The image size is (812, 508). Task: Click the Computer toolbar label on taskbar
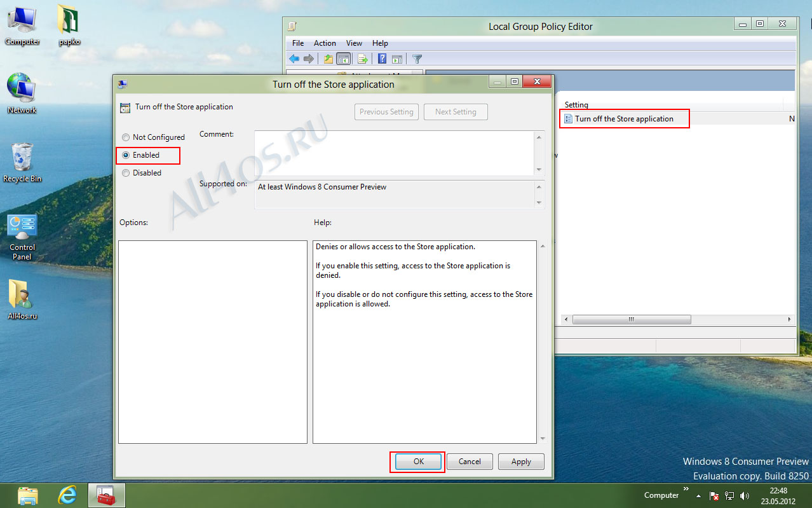tap(661, 495)
